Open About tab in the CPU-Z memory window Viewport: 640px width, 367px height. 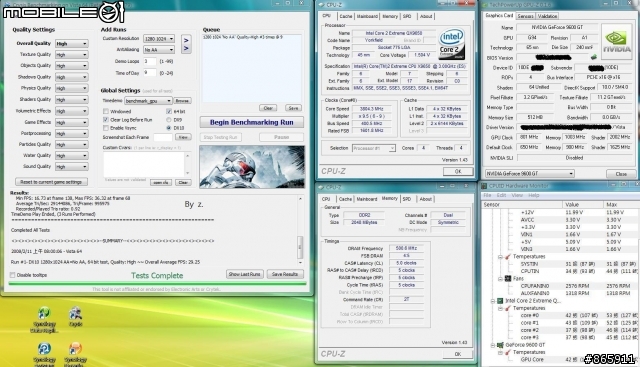click(425, 199)
